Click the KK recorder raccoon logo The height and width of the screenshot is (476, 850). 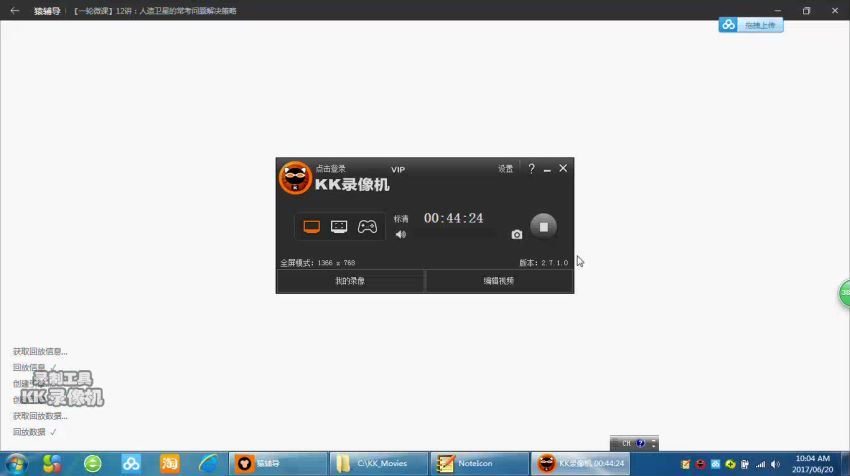tap(295, 177)
